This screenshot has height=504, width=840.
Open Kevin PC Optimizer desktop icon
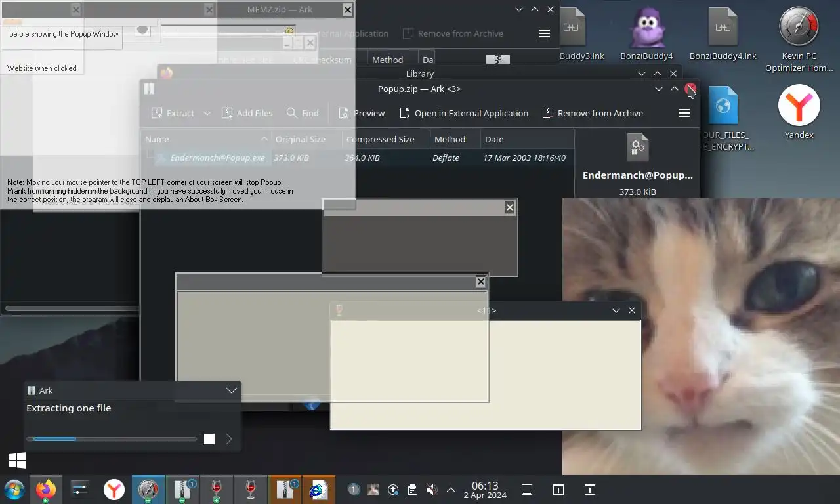point(799,39)
